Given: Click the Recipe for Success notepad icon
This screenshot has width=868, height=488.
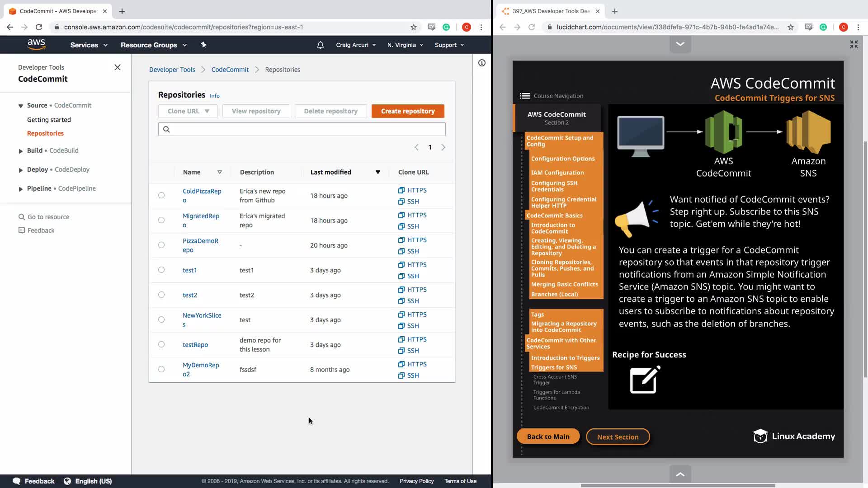Looking at the screenshot, I should click(x=645, y=380).
